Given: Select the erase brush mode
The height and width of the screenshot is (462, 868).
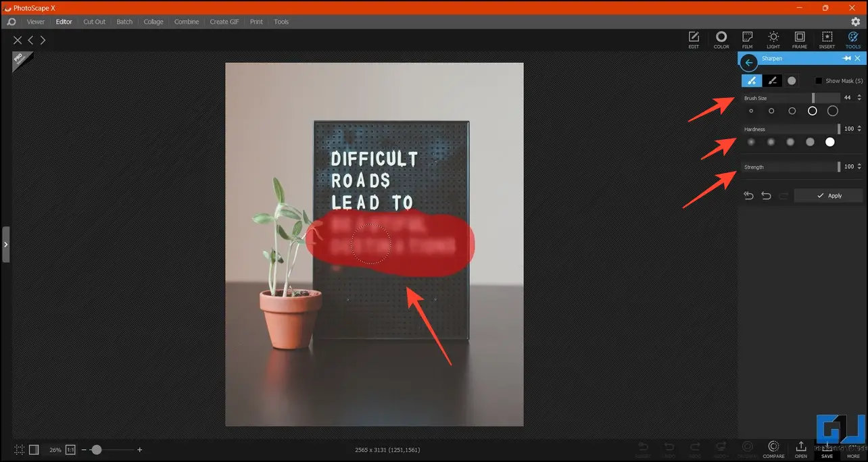Looking at the screenshot, I should pyautogui.click(x=772, y=81).
